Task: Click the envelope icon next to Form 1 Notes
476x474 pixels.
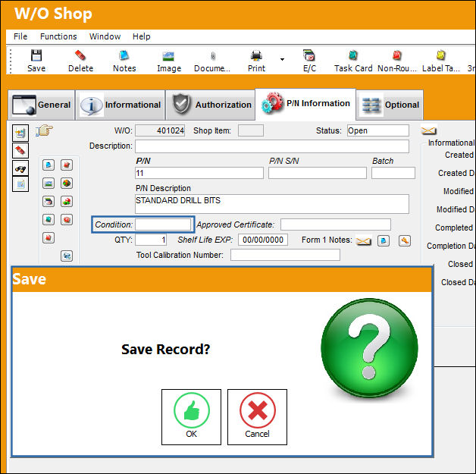Action: click(363, 241)
